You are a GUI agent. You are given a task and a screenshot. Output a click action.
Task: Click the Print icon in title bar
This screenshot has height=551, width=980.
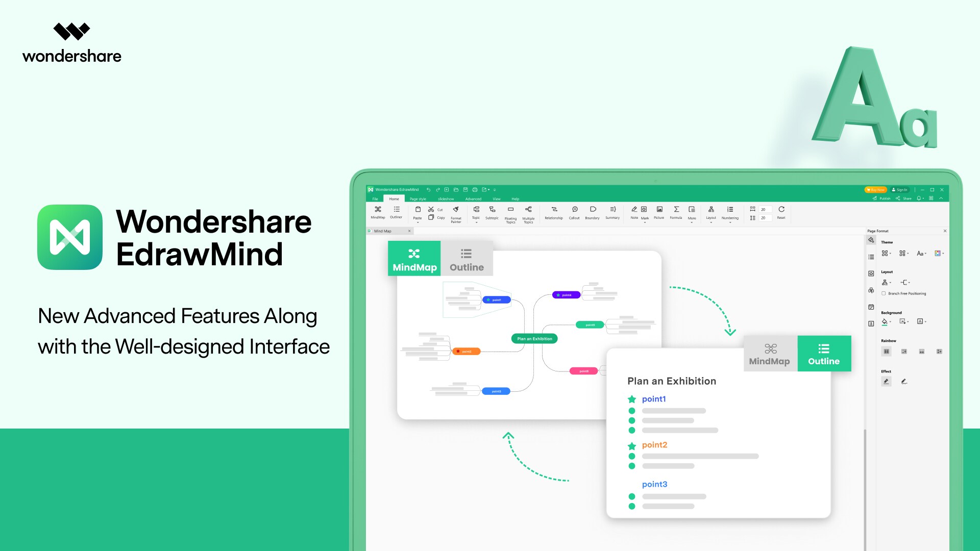[475, 190]
